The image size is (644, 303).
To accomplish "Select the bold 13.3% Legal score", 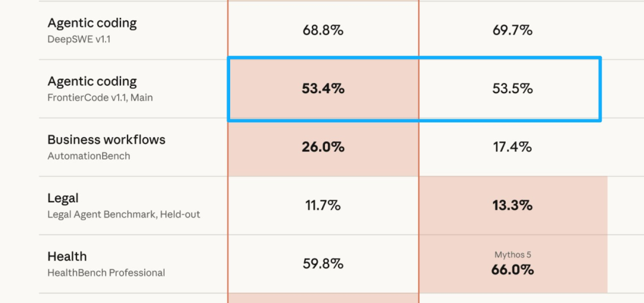I will tap(513, 205).
